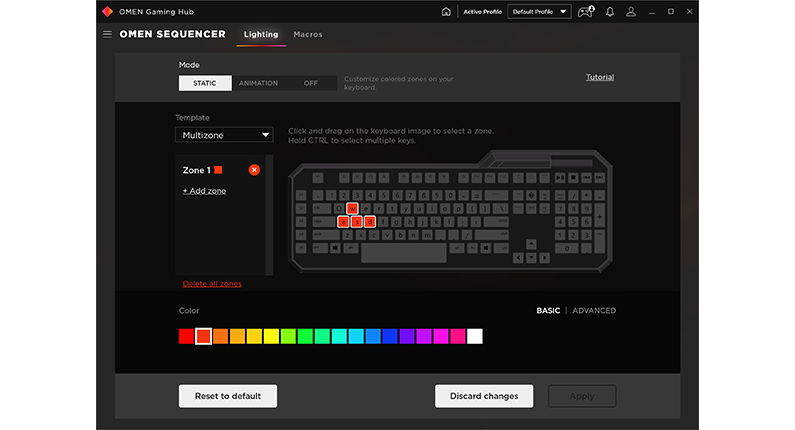Go to the OMEN home icon

coord(446,12)
